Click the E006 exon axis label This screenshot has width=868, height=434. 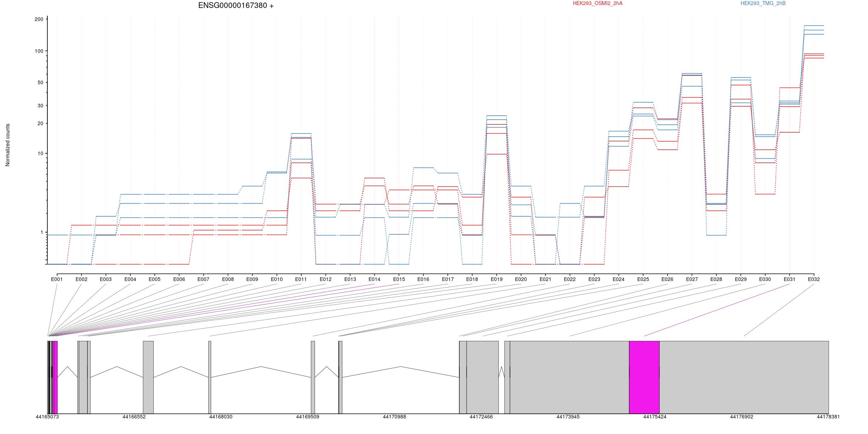[179, 279]
